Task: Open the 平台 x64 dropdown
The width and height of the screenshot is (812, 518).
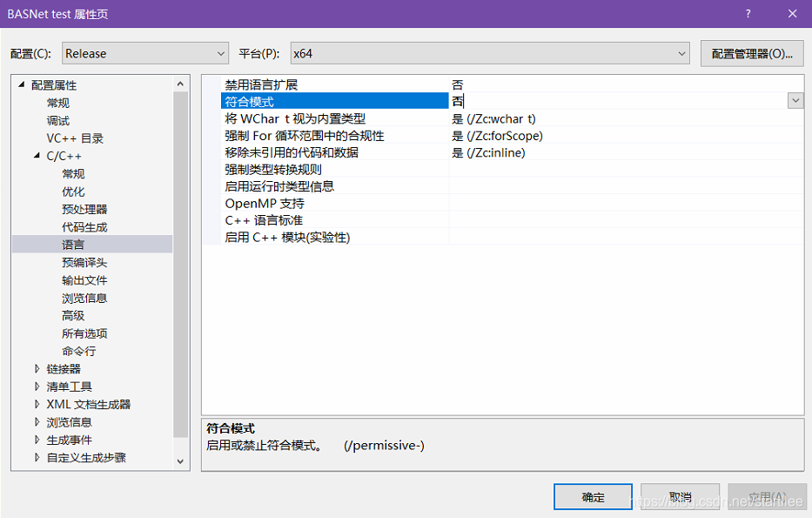Action: point(490,53)
